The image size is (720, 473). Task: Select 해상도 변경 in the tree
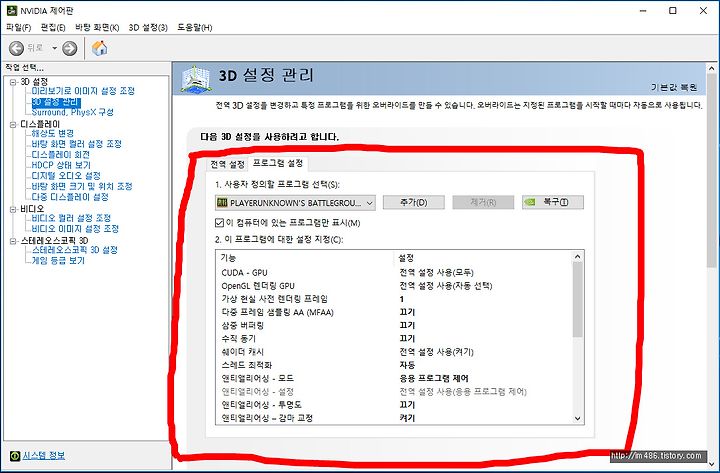[x=53, y=133]
